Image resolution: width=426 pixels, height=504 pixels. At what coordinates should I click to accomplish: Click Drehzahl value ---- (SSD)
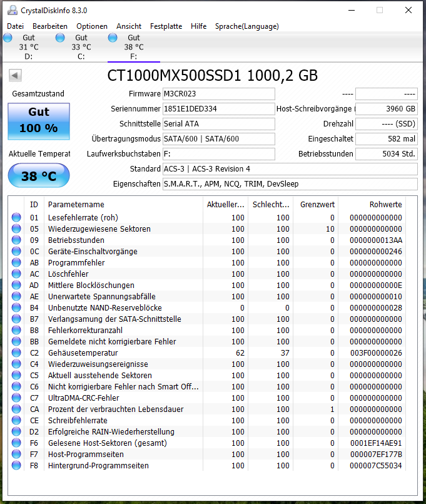[387, 124]
